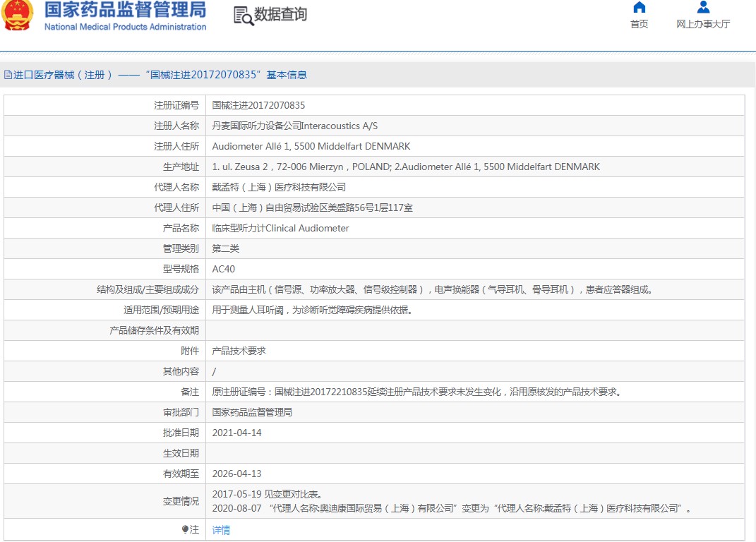Click the 有效期至 row label
This screenshot has width=756, height=542.
point(181,474)
